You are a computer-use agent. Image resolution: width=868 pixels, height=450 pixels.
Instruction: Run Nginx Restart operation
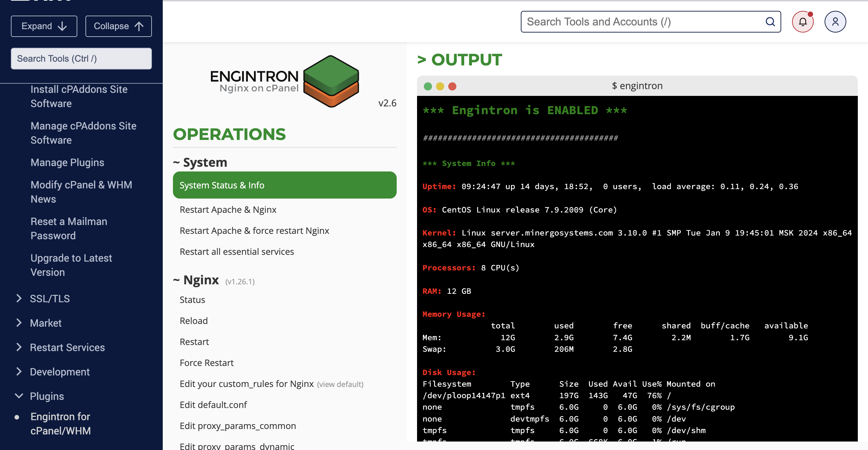coord(194,342)
